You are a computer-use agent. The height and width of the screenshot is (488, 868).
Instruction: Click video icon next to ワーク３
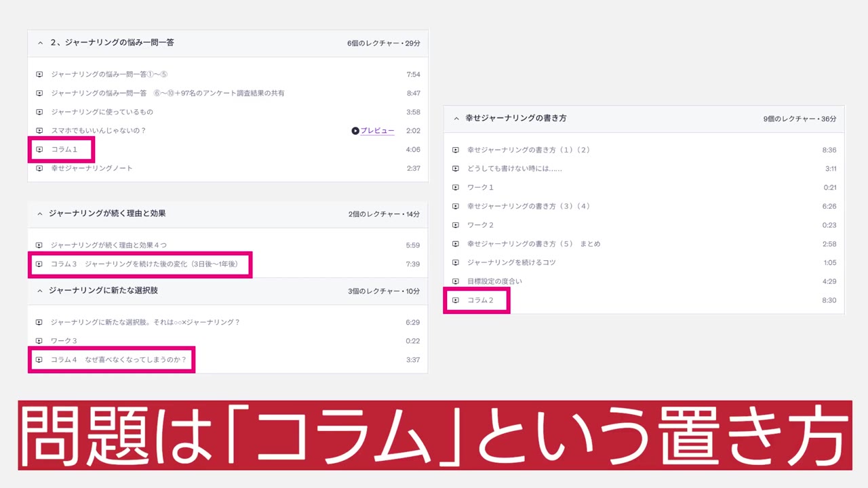point(39,341)
